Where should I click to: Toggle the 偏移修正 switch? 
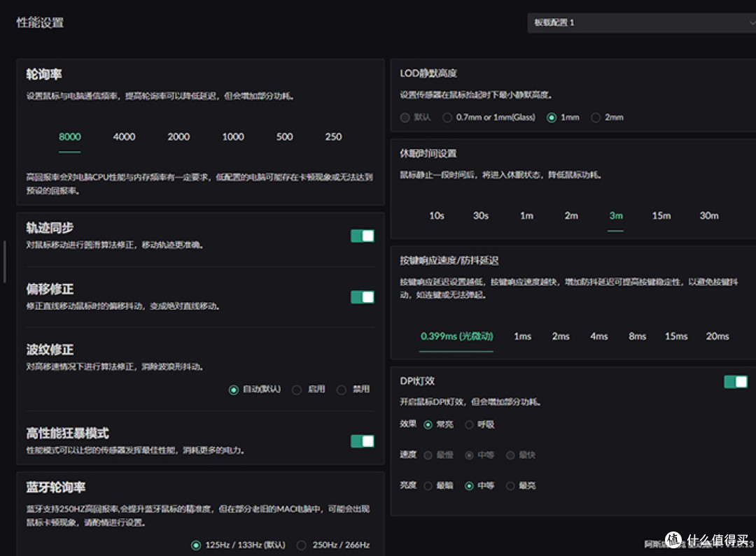click(363, 297)
